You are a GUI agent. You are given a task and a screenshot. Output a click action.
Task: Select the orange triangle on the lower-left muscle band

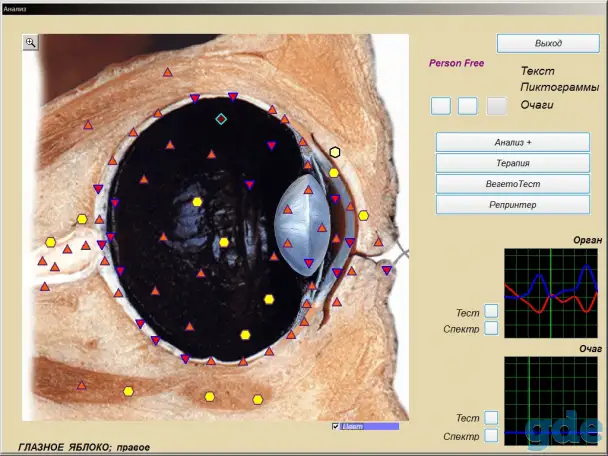pos(81,385)
